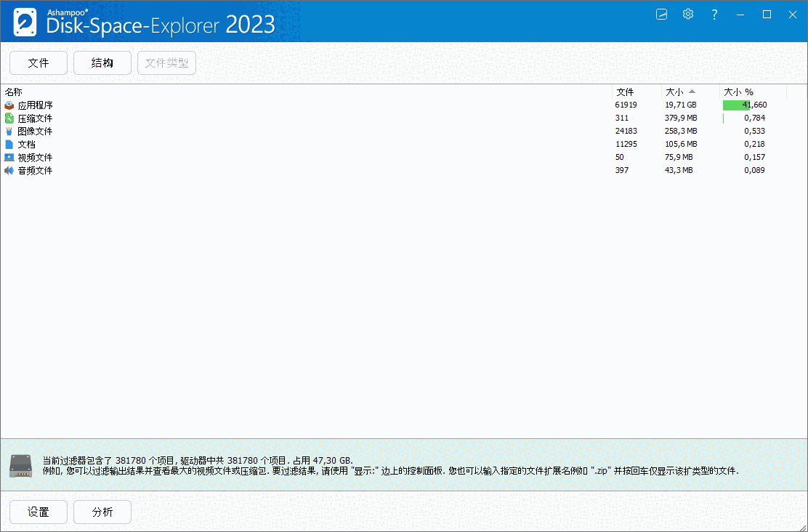Open help with the ? button
The image size is (808, 532).
[x=714, y=14]
